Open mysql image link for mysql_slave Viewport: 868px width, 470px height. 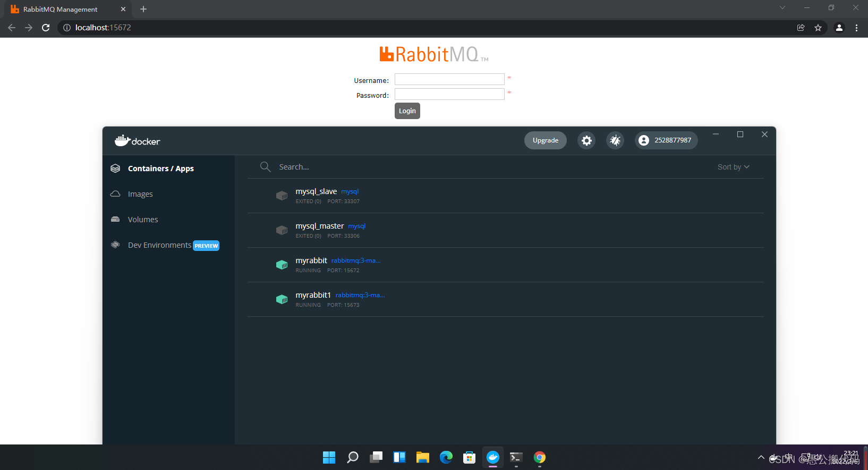point(350,191)
